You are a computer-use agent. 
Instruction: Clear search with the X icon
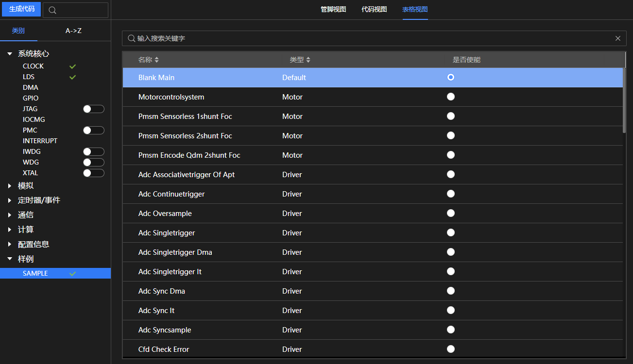pyautogui.click(x=617, y=38)
